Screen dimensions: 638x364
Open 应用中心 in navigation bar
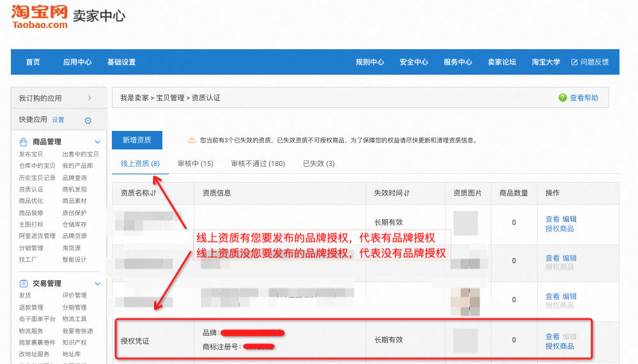point(77,62)
